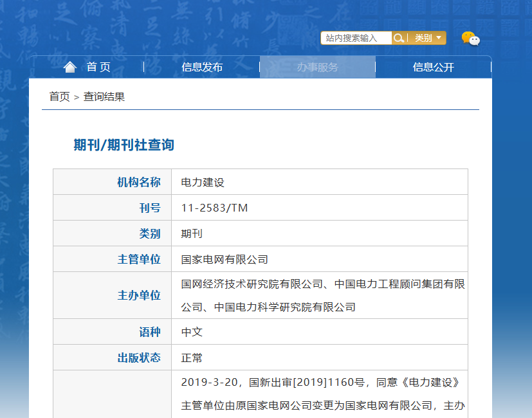This screenshot has height=418, width=532.
Task: Open the 信息公开 menu
Action: [434, 67]
